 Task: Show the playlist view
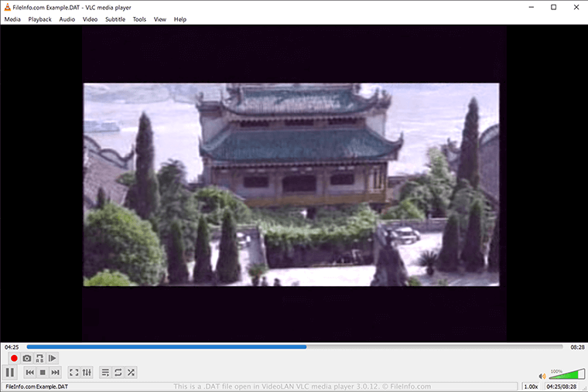click(x=106, y=373)
